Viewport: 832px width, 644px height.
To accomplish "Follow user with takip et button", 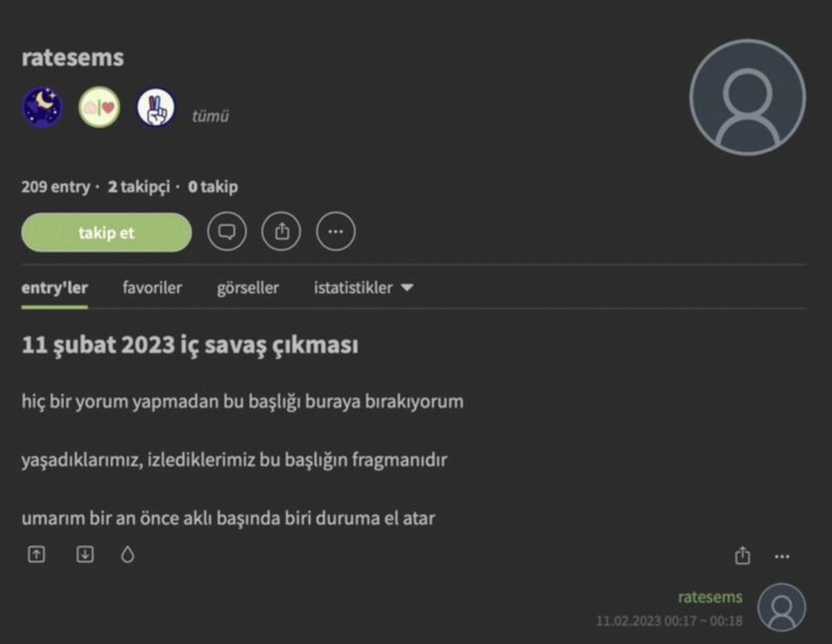I will pos(107,233).
